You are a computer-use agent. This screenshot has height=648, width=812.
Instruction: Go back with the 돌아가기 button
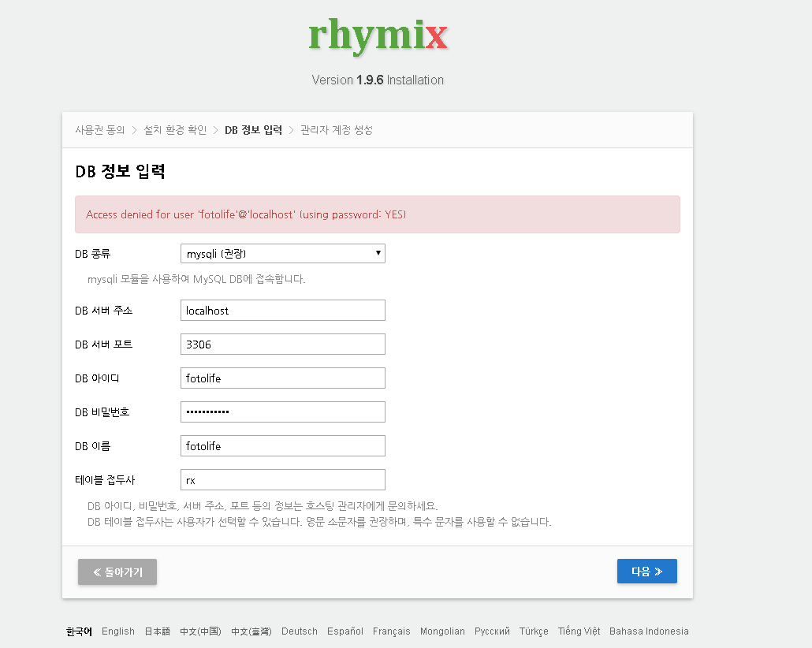117,572
